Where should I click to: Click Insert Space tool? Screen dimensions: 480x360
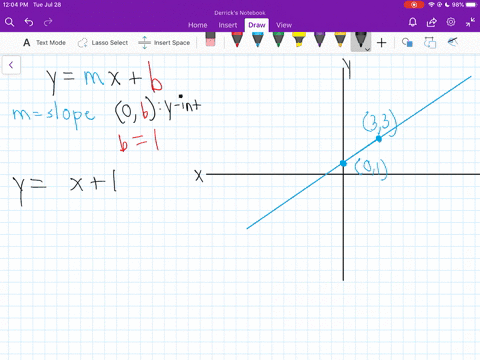[x=164, y=43]
